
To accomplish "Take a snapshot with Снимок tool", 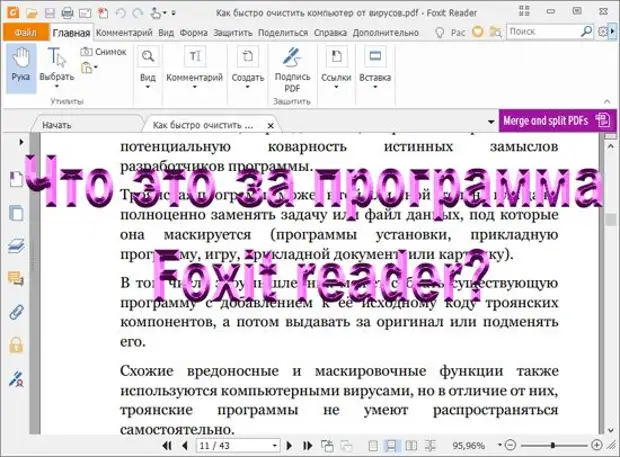I will [103, 52].
